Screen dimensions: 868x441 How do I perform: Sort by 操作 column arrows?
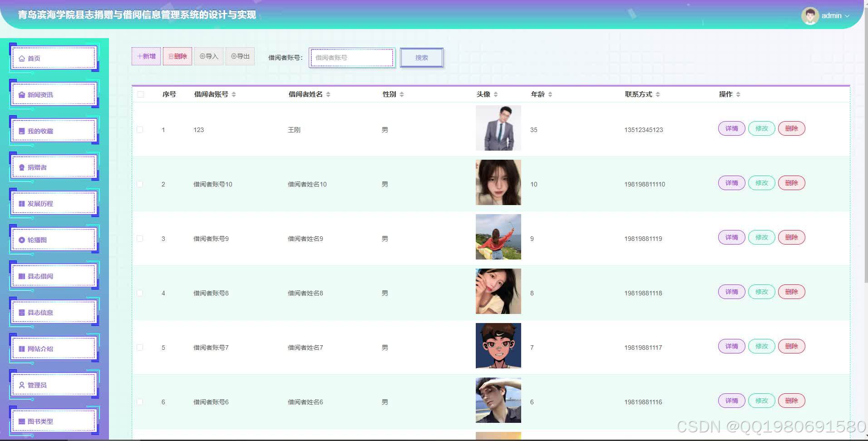tap(738, 94)
